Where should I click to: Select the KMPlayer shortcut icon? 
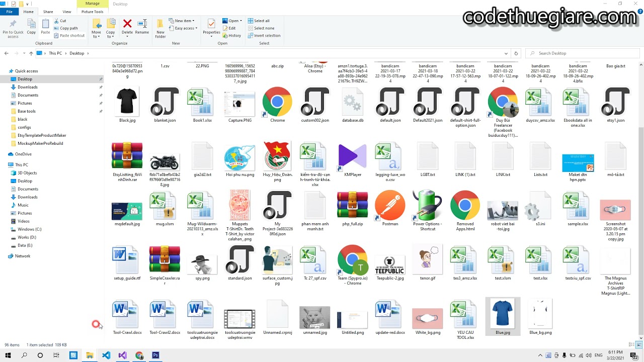[x=353, y=156]
